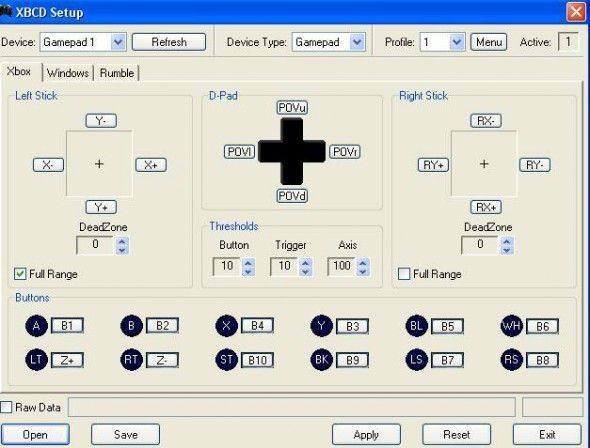Click the ST start button icon
Image resolution: width=590 pixels, height=448 pixels.
click(227, 360)
